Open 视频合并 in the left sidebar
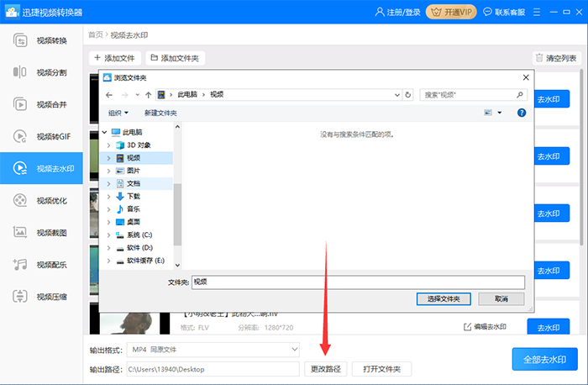This screenshot has width=588, height=385. pos(41,104)
